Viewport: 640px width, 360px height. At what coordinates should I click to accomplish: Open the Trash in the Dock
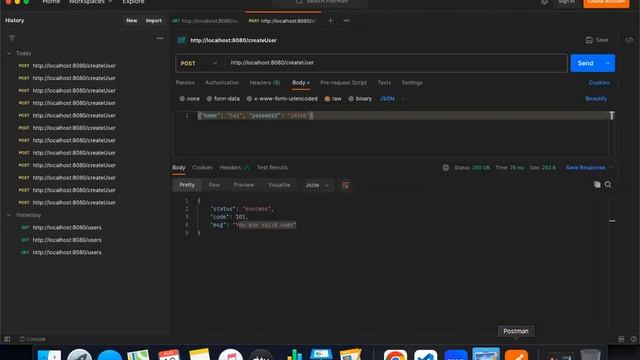tap(590, 354)
